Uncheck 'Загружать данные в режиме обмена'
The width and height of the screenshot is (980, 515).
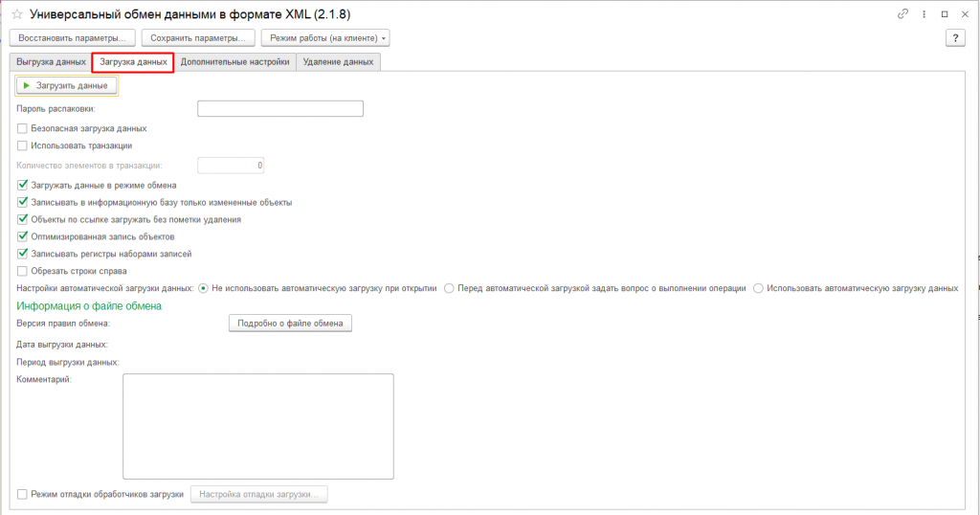(x=23, y=185)
